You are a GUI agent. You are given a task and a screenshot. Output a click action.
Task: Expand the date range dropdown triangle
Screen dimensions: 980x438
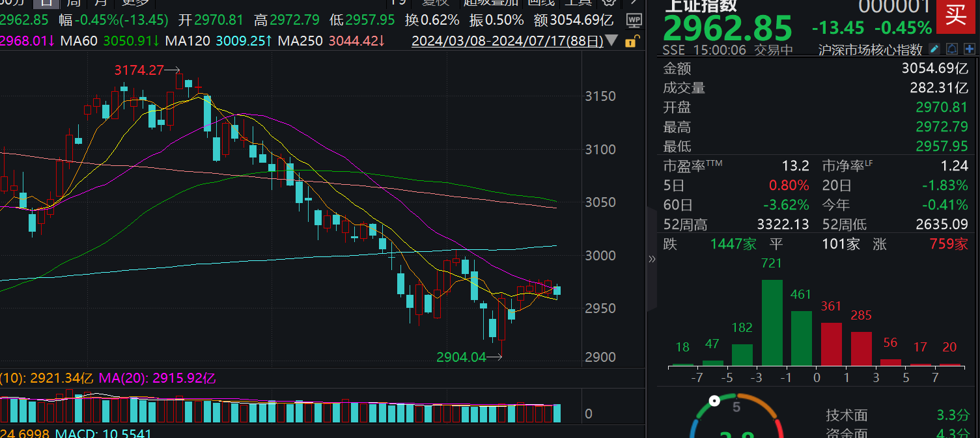(611, 42)
